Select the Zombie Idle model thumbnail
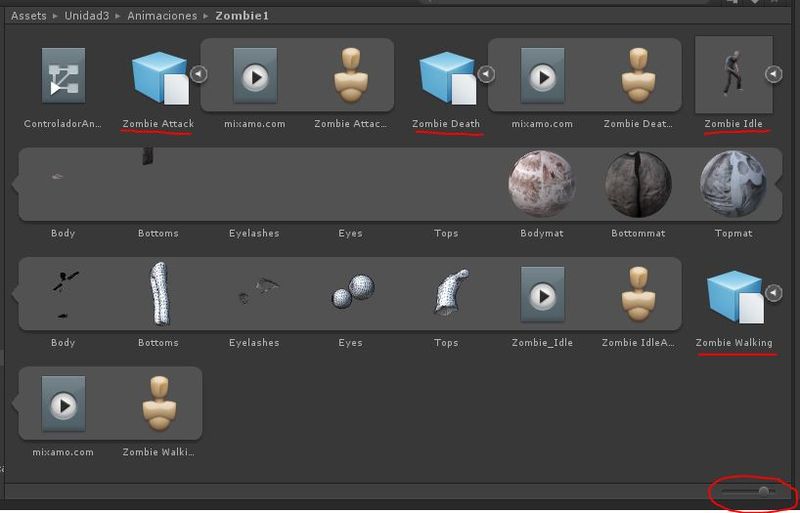Screen dimensions: 800x513 click(734, 75)
